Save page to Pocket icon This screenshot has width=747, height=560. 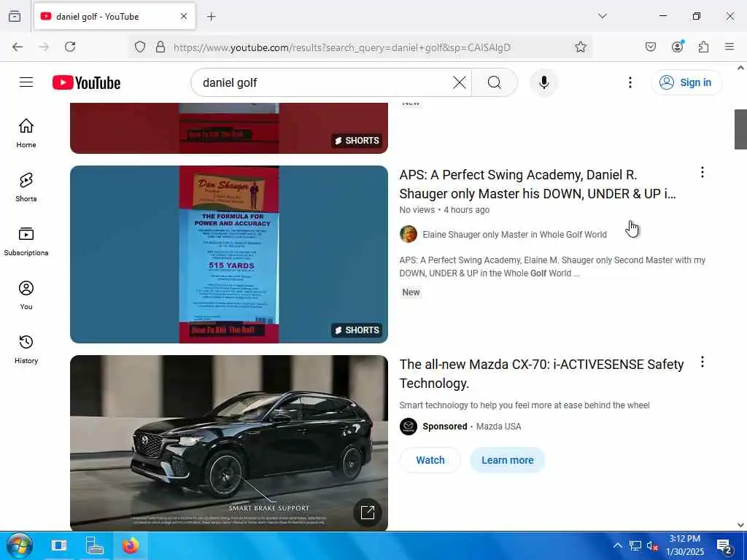pyautogui.click(x=650, y=47)
